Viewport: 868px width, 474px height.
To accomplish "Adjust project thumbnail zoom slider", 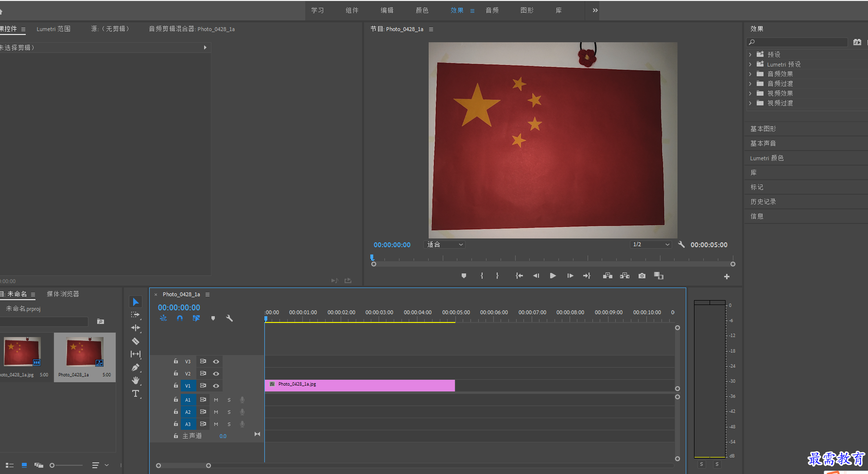I will point(52,465).
